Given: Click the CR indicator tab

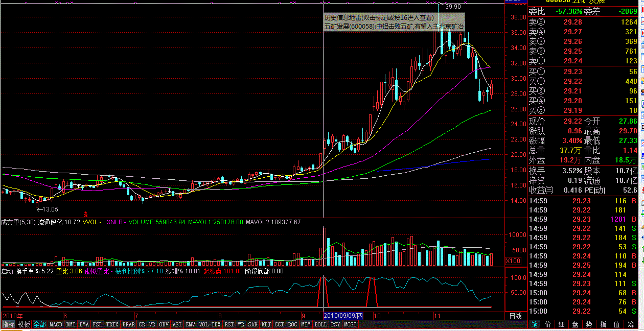Looking at the screenshot, I should pyautogui.click(x=142, y=324).
